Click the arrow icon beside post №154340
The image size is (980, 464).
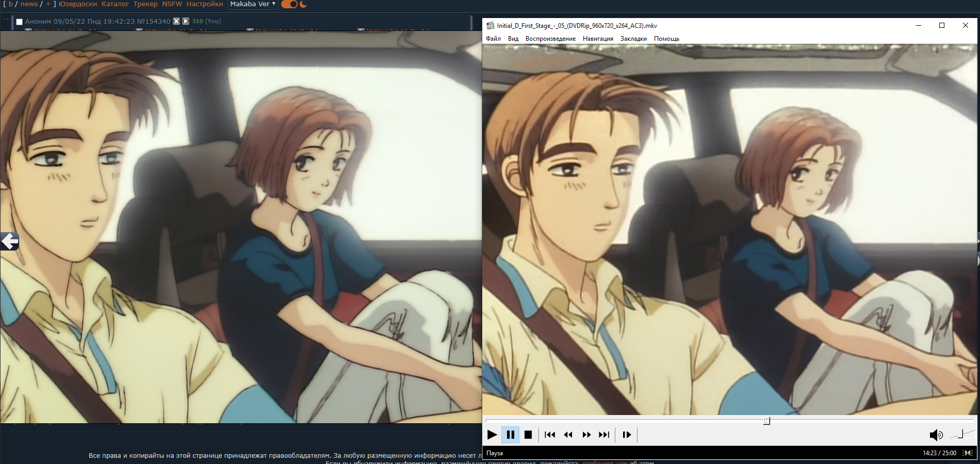(x=186, y=21)
